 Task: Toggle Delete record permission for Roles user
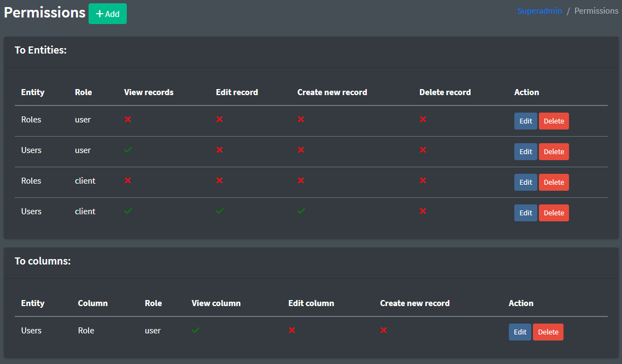(x=423, y=119)
